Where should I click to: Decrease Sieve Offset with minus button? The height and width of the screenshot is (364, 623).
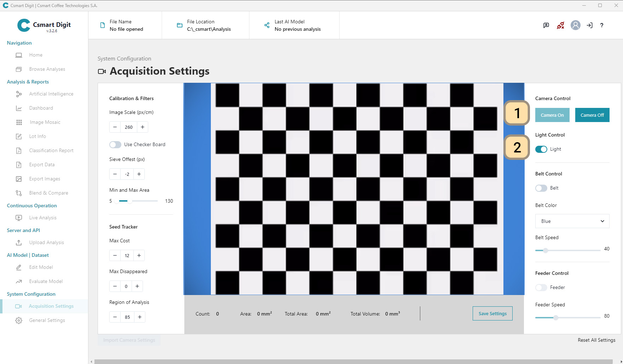[115, 174]
